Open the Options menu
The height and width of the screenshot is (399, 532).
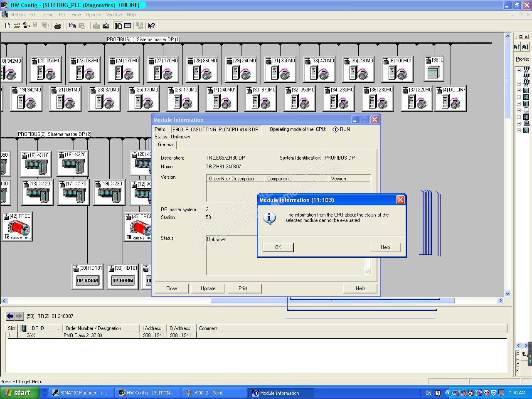(93, 15)
